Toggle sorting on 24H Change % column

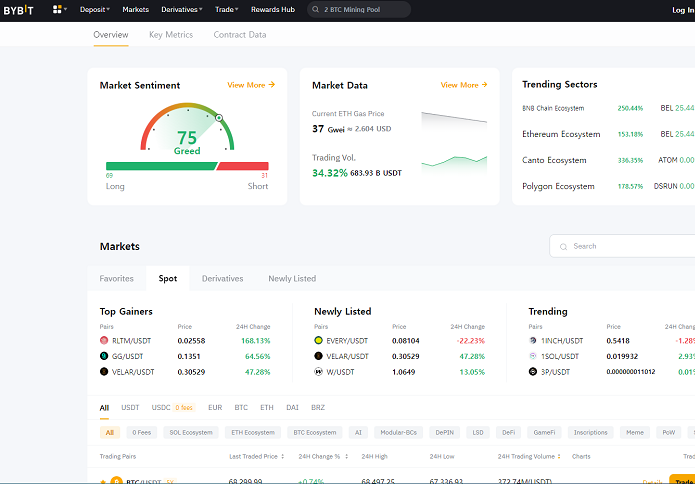[347, 456]
